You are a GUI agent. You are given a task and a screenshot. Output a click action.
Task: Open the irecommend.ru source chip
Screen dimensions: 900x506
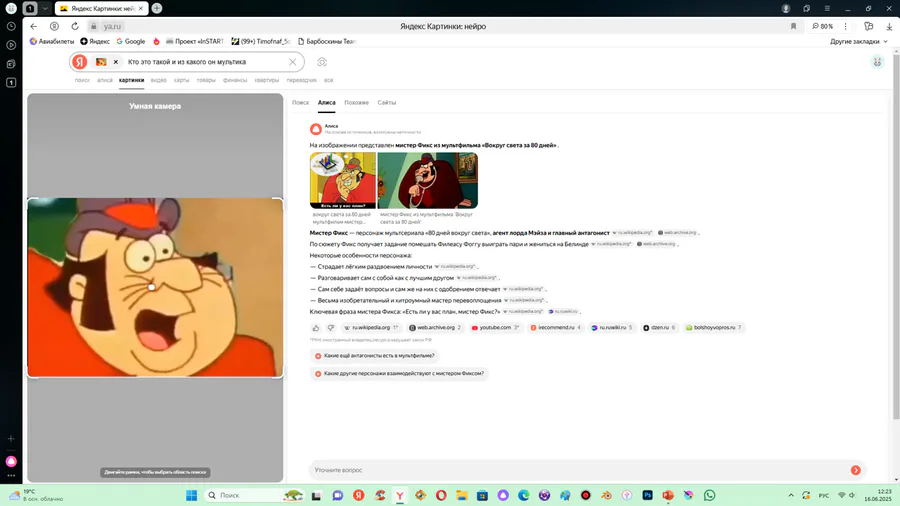[555, 328]
